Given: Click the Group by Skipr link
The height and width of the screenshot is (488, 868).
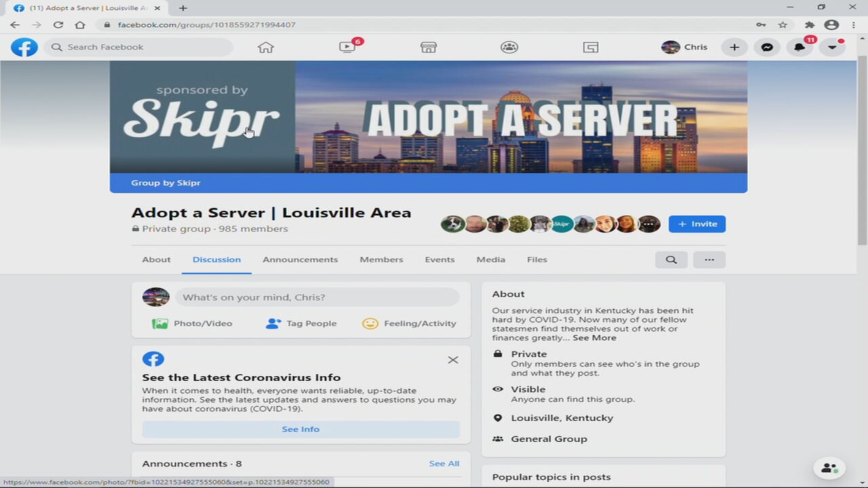Looking at the screenshot, I should tap(165, 183).
